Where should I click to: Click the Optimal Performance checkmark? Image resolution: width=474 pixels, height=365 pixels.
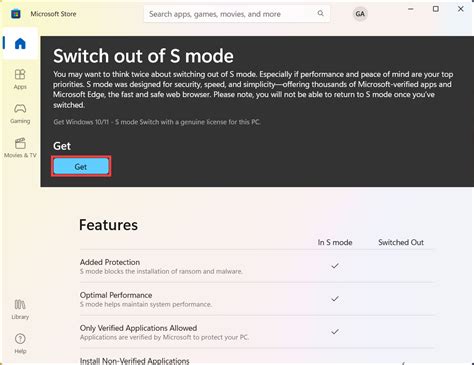click(335, 298)
